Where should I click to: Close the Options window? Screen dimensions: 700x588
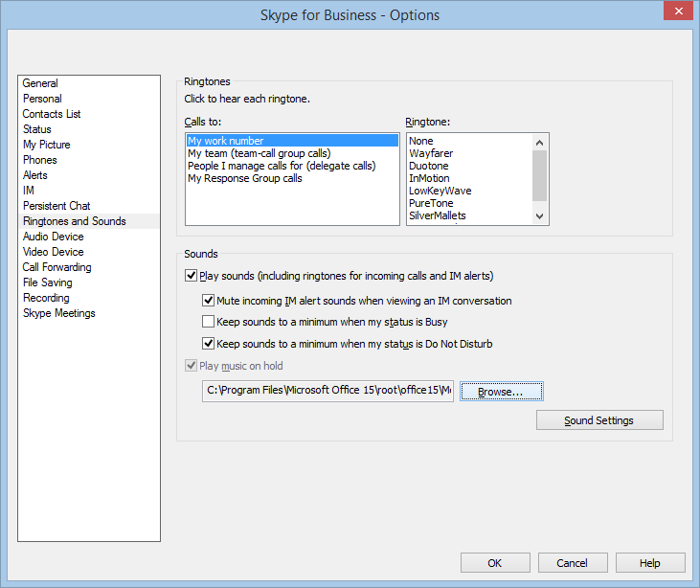coord(678,12)
